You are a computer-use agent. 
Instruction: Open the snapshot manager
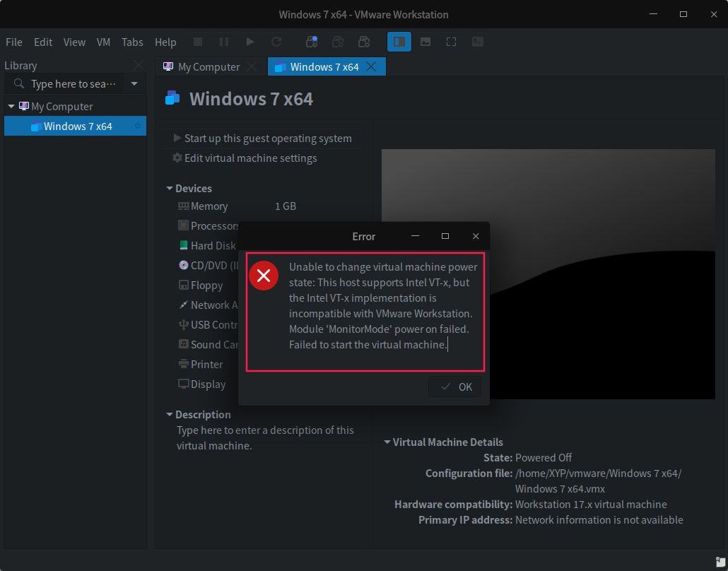[x=364, y=42]
